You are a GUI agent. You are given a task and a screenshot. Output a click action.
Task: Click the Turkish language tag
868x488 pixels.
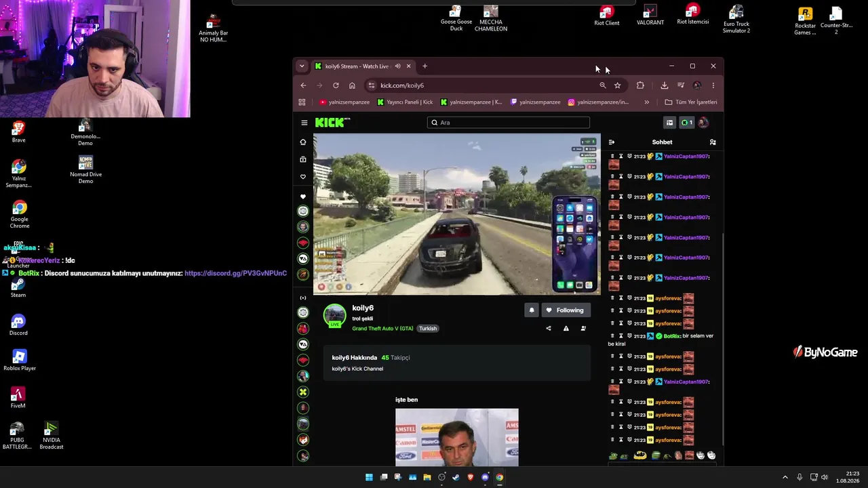pyautogui.click(x=428, y=329)
